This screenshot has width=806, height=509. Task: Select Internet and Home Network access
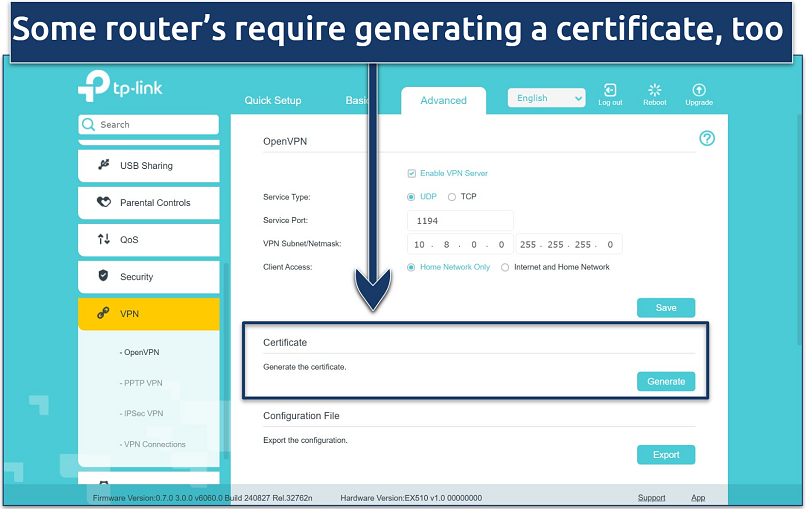click(x=505, y=267)
